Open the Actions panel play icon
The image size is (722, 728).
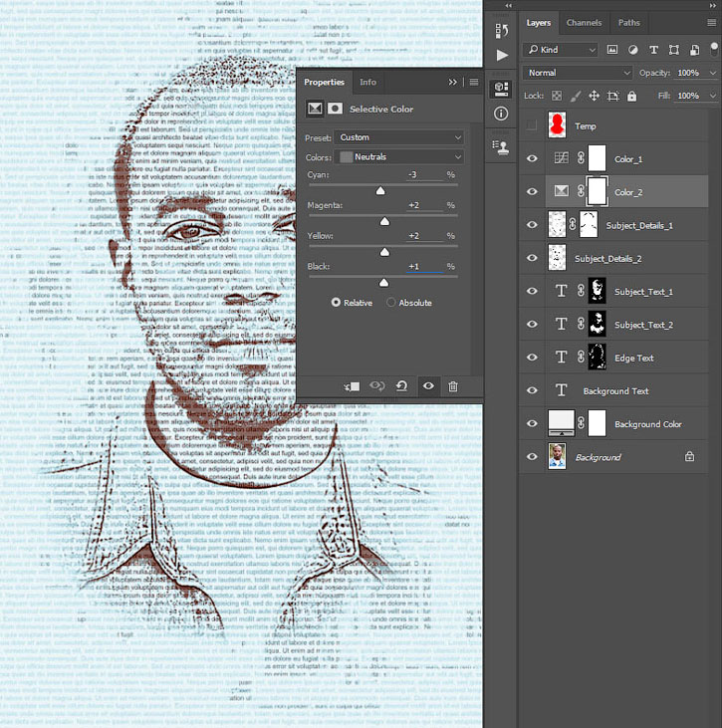tap(502, 55)
